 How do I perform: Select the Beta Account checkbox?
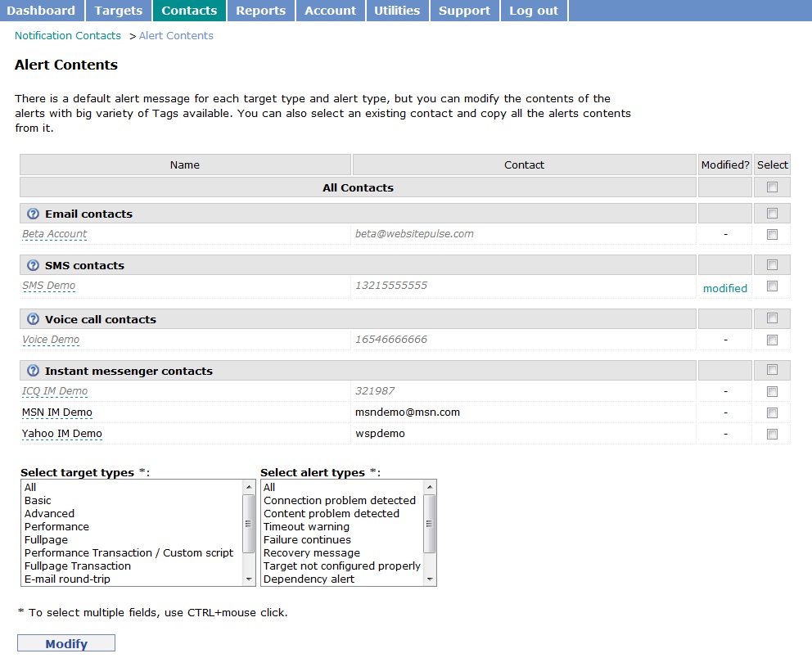pos(772,234)
